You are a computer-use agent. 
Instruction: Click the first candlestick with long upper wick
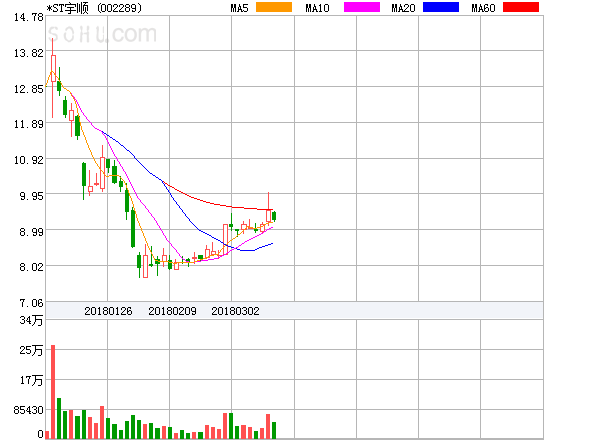pos(53,78)
